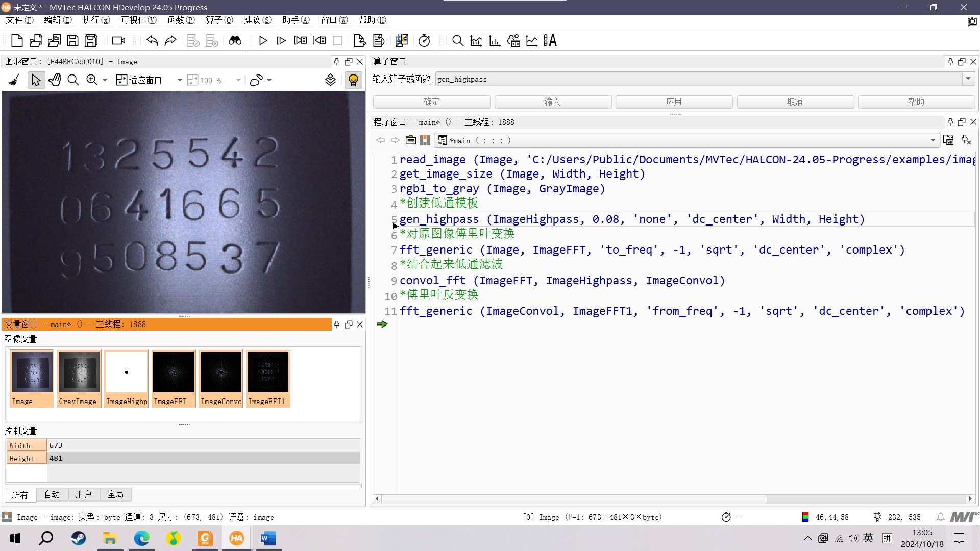Open Windows Start menu

tap(15, 538)
